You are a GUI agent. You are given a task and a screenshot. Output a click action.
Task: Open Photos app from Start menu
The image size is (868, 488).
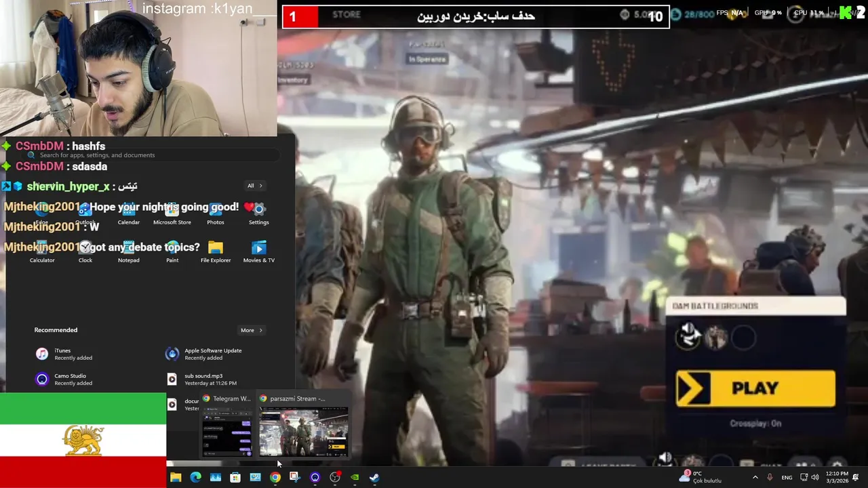coord(216,213)
